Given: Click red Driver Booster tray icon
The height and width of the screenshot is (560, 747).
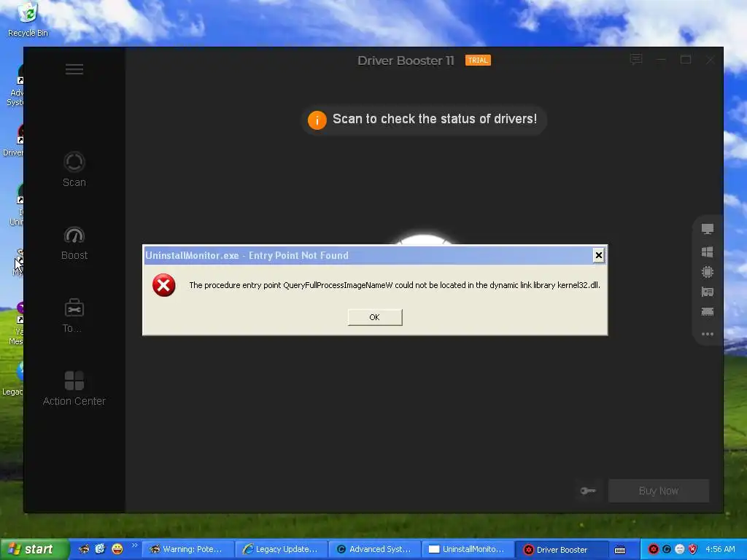Looking at the screenshot, I should point(654,550).
